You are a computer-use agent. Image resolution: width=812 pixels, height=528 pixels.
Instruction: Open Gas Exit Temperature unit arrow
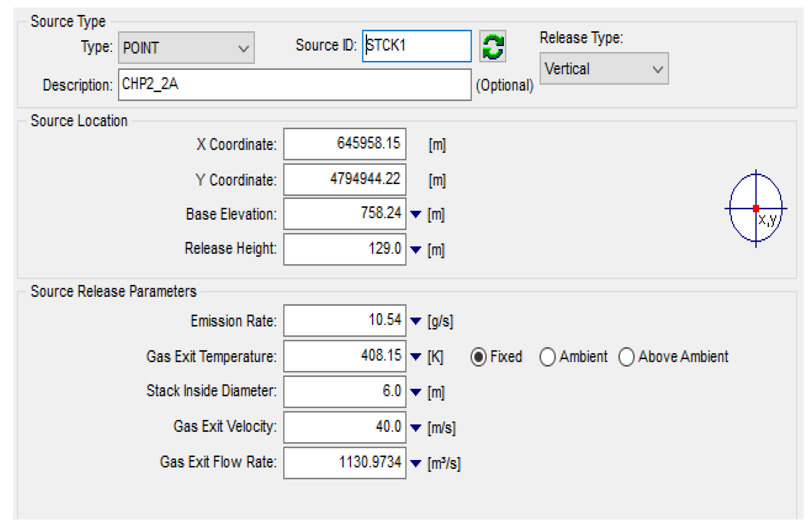tap(415, 357)
